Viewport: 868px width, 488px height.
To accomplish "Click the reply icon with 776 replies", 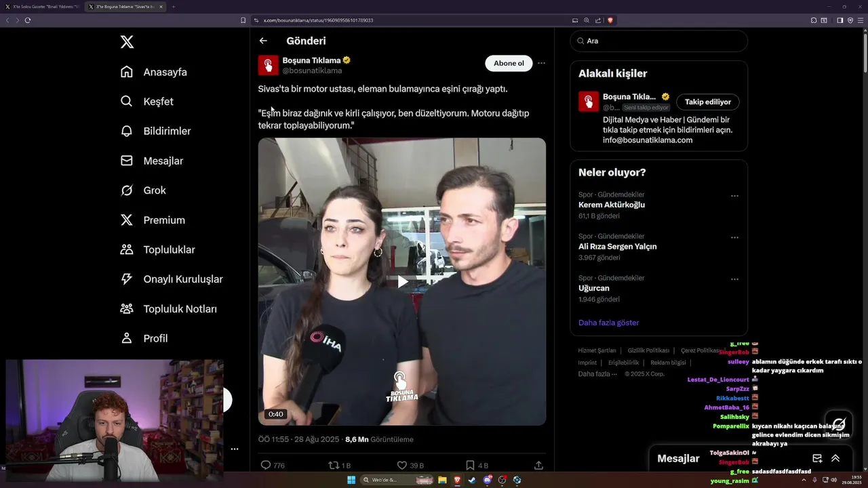I will pos(266,465).
